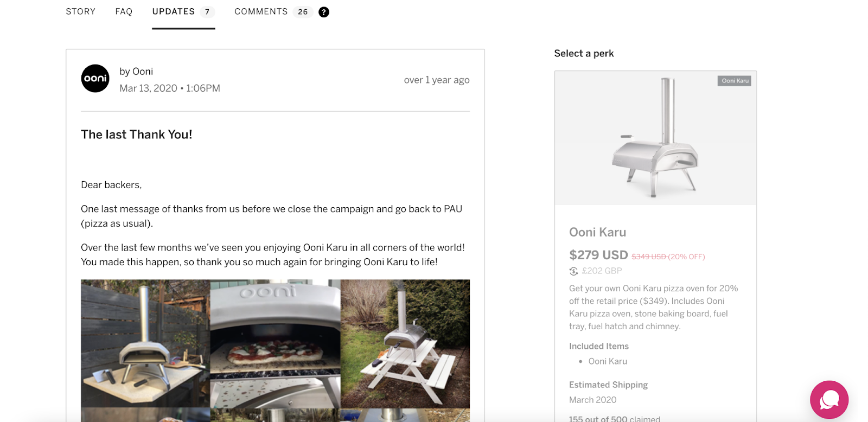Click the Ooni round logo avatar
The width and height of the screenshot is (868, 422).
coord(95,79)
